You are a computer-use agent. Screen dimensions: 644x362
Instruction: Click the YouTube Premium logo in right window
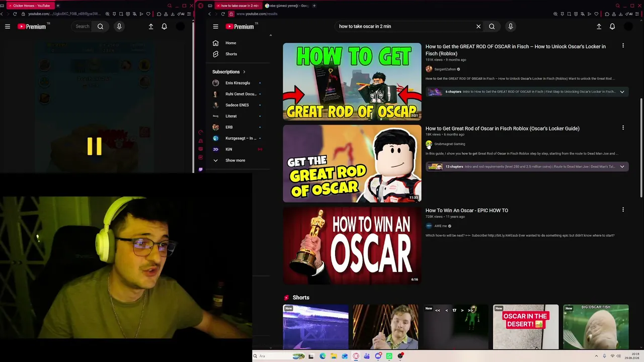[x=240, y=26]
